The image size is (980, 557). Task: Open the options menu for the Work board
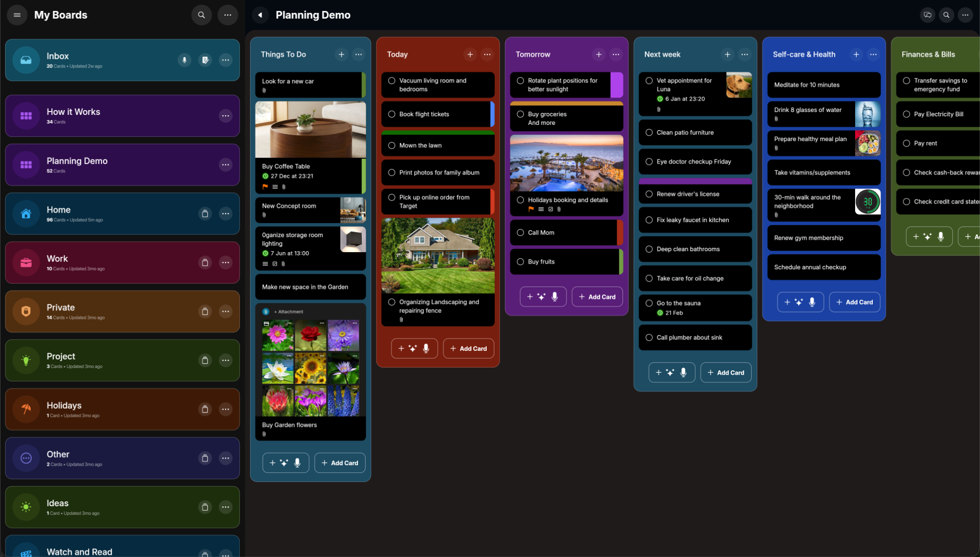(225, 262)
